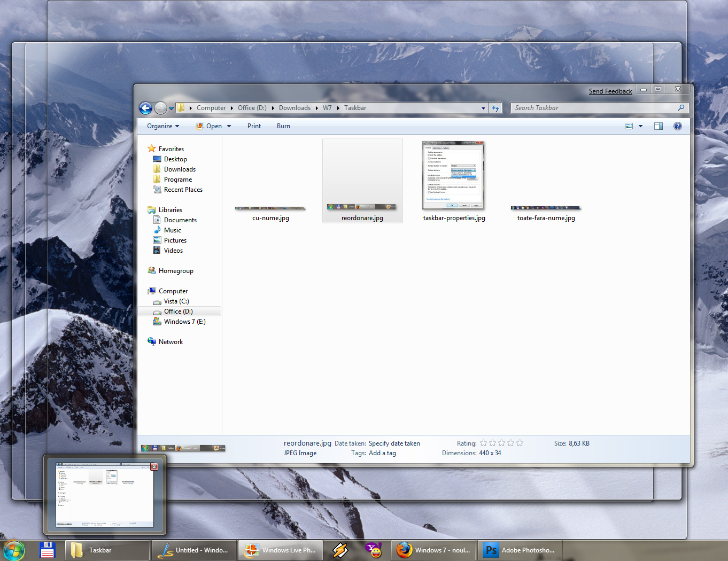Open the Windows 7 (E:) drive
The image size is (728, 561).
pos(179,322)
